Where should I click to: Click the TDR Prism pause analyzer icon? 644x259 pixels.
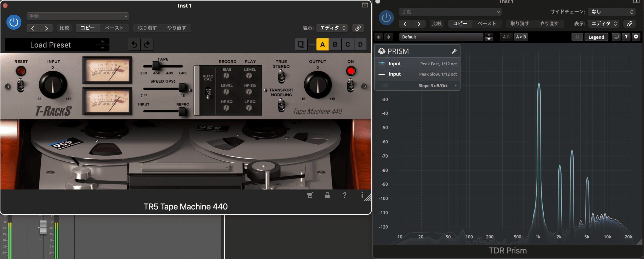click(x=577, y=37)
